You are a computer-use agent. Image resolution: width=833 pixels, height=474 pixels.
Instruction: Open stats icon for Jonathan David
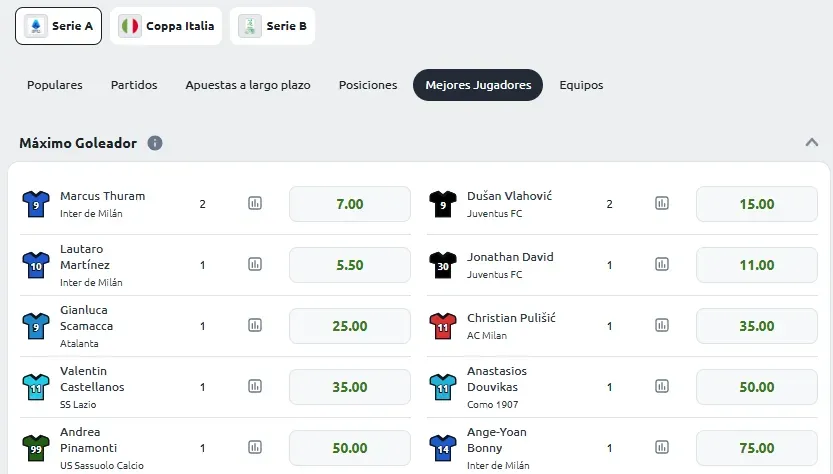coord(662,264)
